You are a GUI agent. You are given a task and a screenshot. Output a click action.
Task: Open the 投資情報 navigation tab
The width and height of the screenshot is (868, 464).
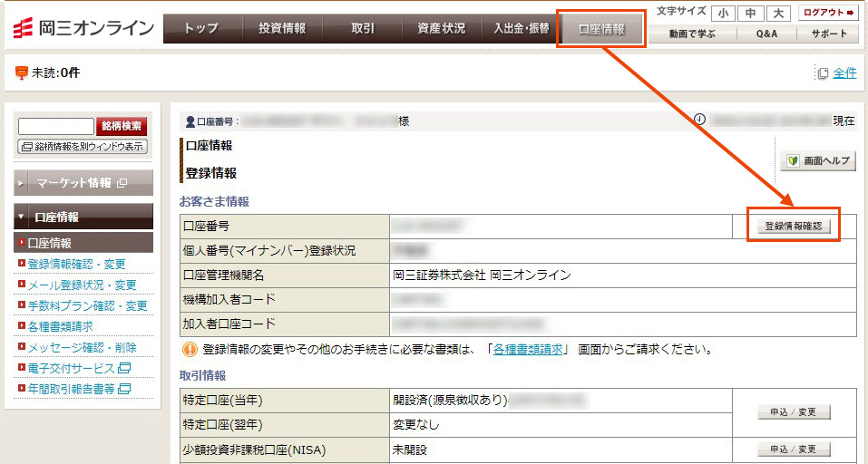click(x=282, y=28)
